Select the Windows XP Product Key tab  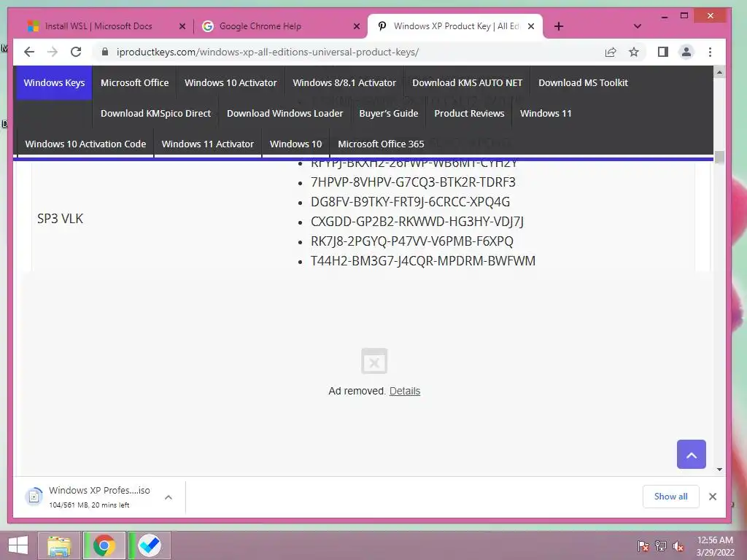[455, 26]
